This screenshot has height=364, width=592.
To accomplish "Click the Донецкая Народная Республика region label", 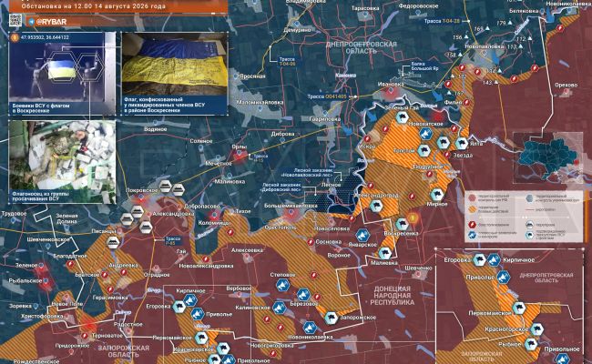I will pos(391,296).
